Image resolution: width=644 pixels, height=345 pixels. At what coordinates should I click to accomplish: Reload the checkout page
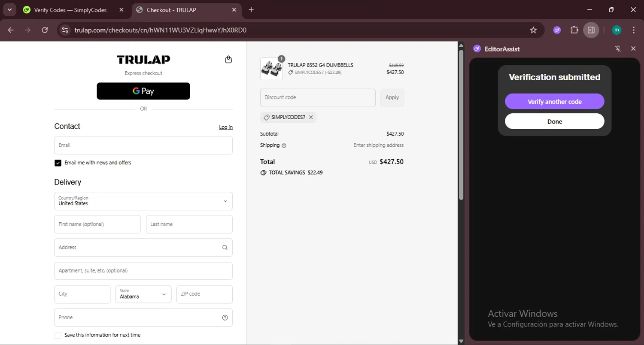tap(45, 30)
